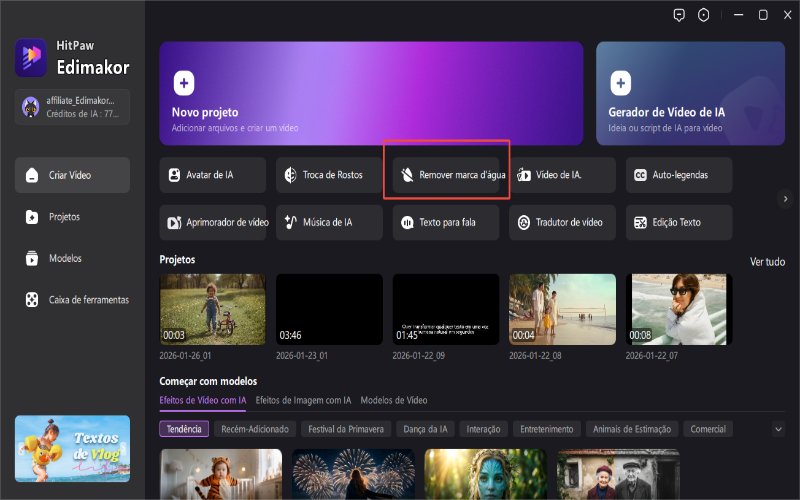The width and height of the screenshot is (800, 500).
Task: Expand the template category chevron
Action: tap(778, 429)
